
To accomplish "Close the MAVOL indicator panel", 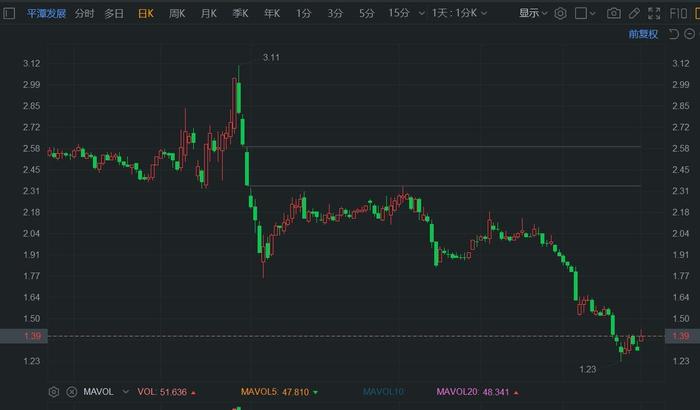I will tap(72, 391).
